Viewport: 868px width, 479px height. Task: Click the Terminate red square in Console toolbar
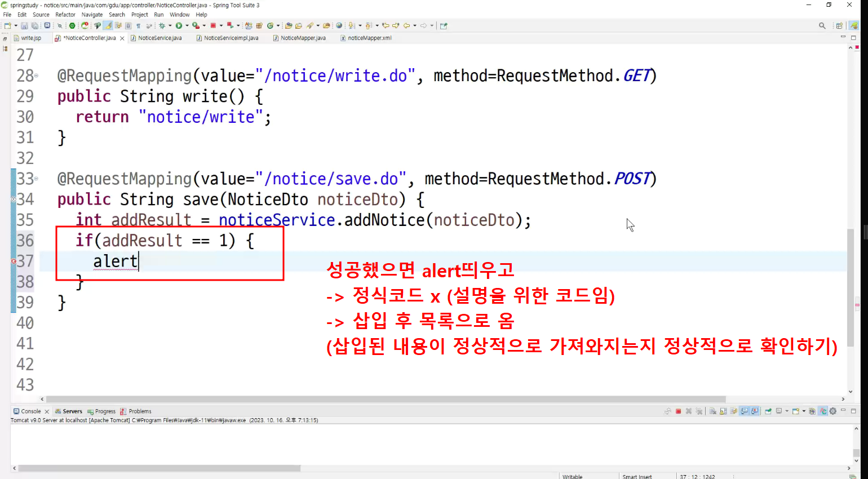[x=679, y=411]
